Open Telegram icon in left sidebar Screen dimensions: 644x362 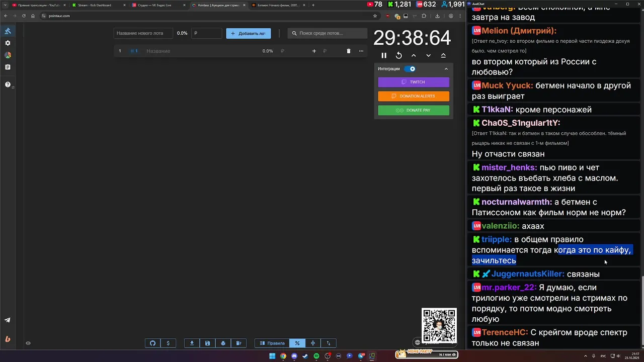[x=8, y=320]
